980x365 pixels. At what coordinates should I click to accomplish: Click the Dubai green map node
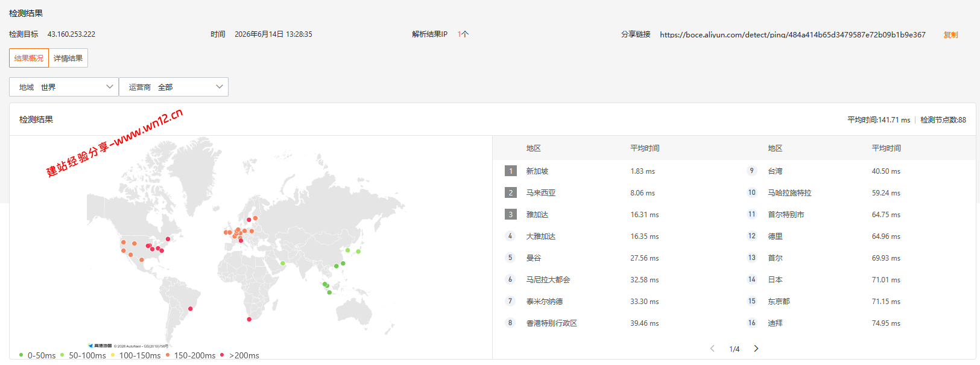(282, 263)
